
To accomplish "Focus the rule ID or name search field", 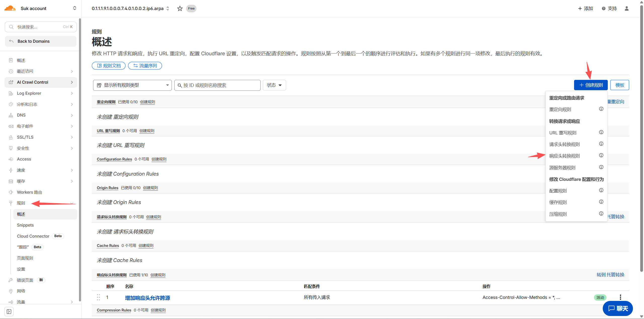I will point(217,85).
